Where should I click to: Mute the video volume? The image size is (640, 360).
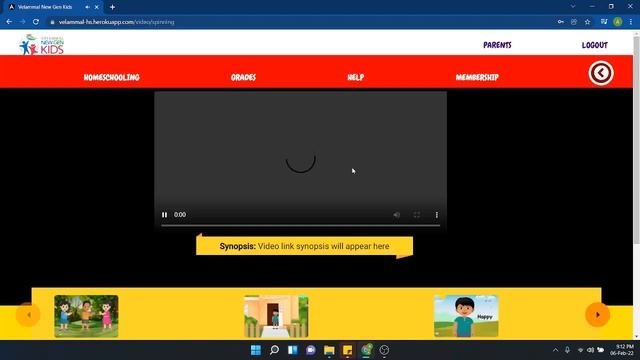[396, 215]
